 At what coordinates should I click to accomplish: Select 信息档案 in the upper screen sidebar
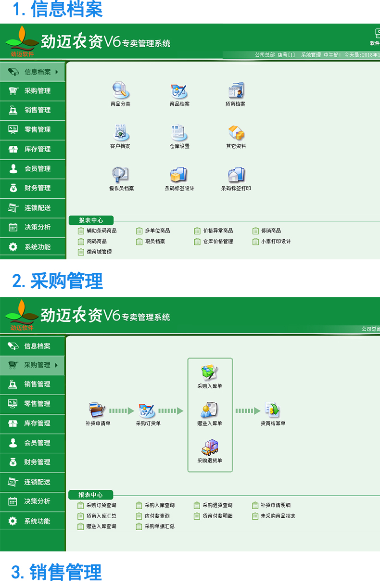33,72
